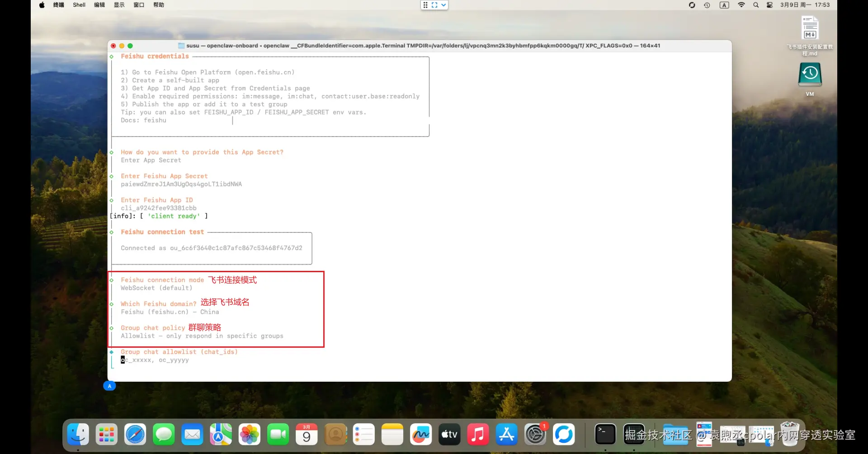Expand the chevron dropdown in top center widget
This screenshot has width=868, height=454.
coord(443,5)
